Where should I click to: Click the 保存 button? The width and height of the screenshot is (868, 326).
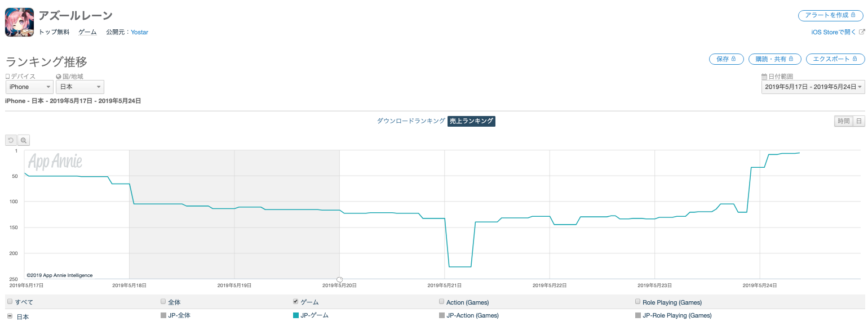tap(726, 59)
